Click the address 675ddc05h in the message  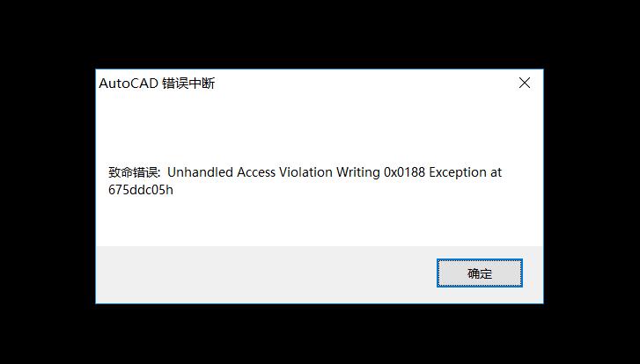click(x=141, y=190)
